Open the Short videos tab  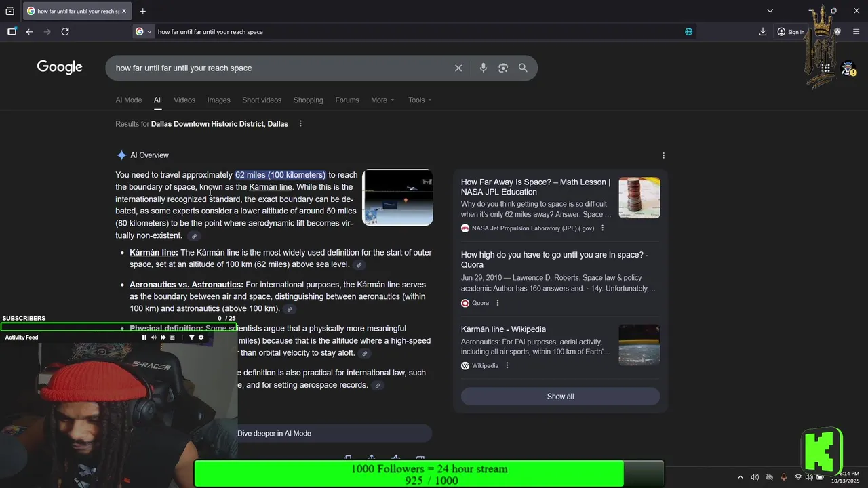262,100
